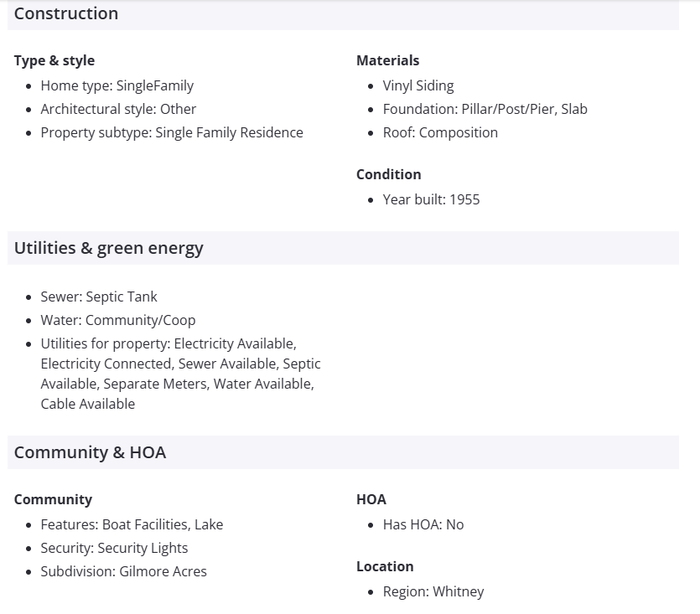Click the Community & HOA section header

[91, 452]
